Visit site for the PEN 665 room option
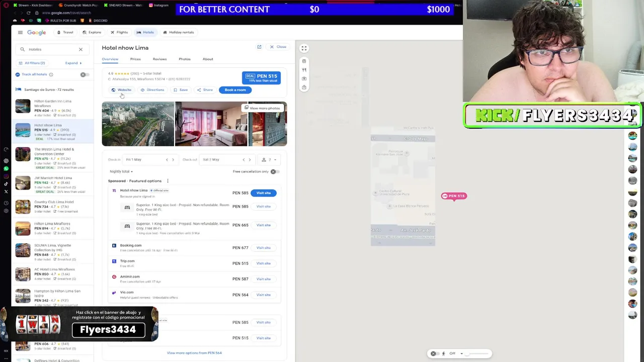644x362 pixels. point(263,225)
